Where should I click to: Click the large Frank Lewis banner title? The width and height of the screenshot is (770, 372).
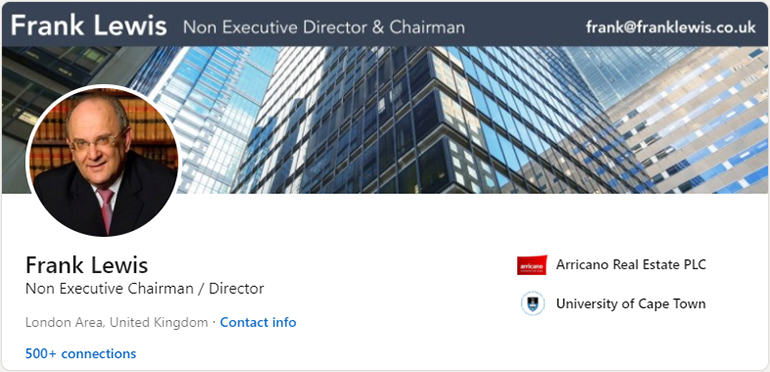pyautogui.click(x=89, y=25)
